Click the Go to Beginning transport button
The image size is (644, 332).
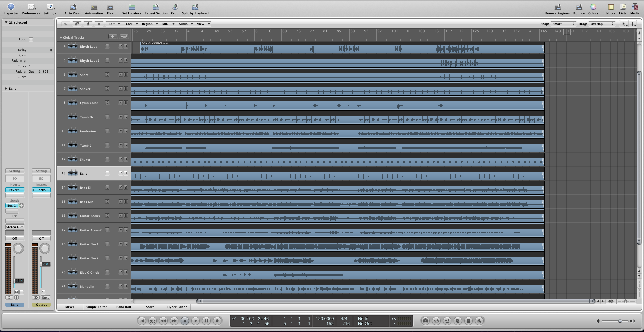[142, 321]
